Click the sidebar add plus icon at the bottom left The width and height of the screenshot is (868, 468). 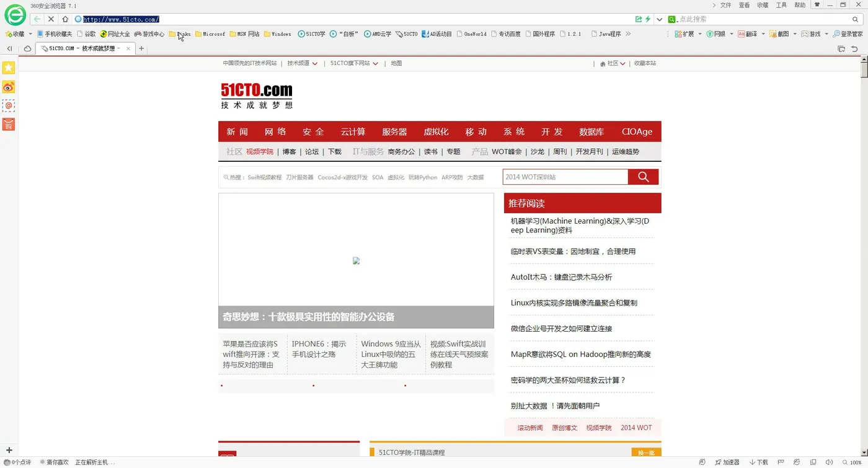9,450
